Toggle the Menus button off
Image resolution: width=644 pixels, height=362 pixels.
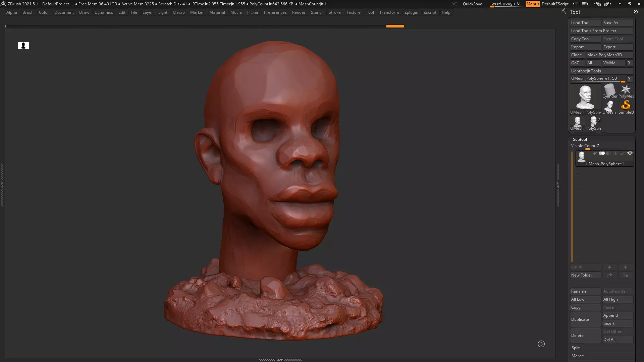point(532,4)
